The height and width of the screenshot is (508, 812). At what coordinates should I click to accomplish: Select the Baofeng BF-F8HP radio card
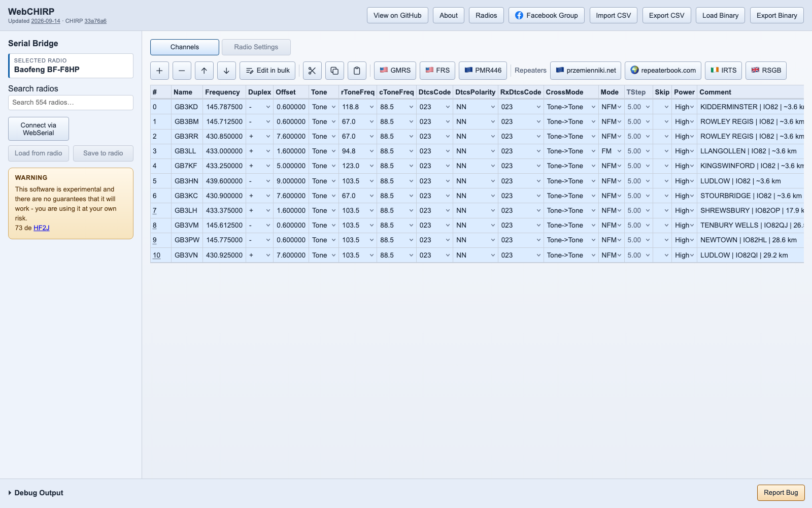point(71,66)
